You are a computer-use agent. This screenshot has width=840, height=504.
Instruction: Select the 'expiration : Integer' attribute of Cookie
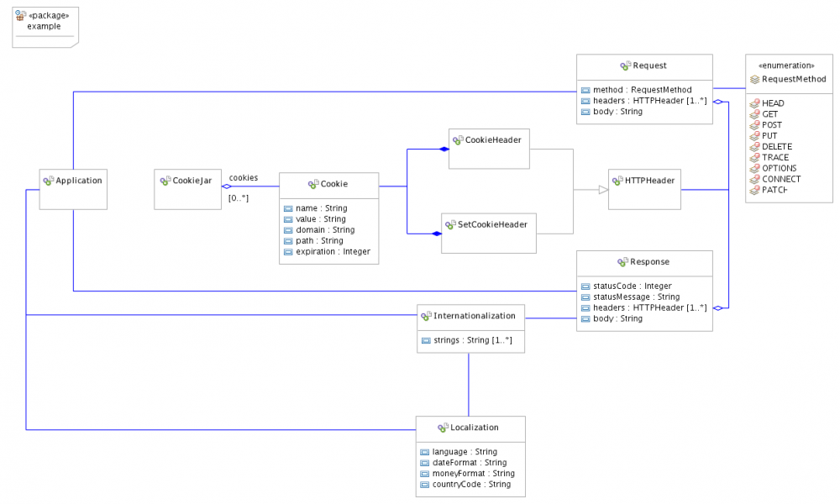(x=333, y=252)
